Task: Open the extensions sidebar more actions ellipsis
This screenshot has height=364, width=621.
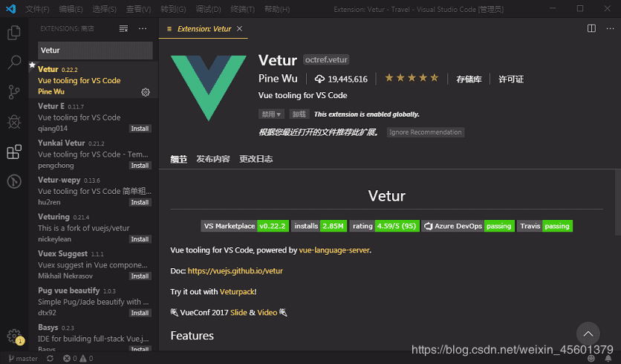Action: (x=143, y=28)
